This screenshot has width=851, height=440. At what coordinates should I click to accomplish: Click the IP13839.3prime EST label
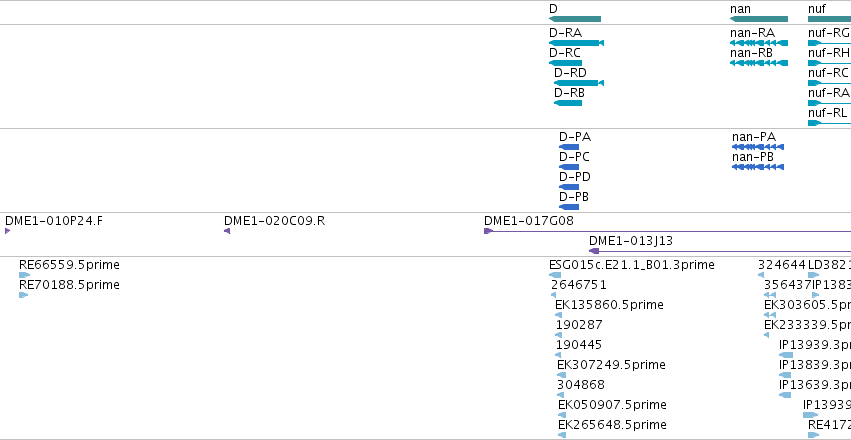pyautogui.click(x=815, y=365)
